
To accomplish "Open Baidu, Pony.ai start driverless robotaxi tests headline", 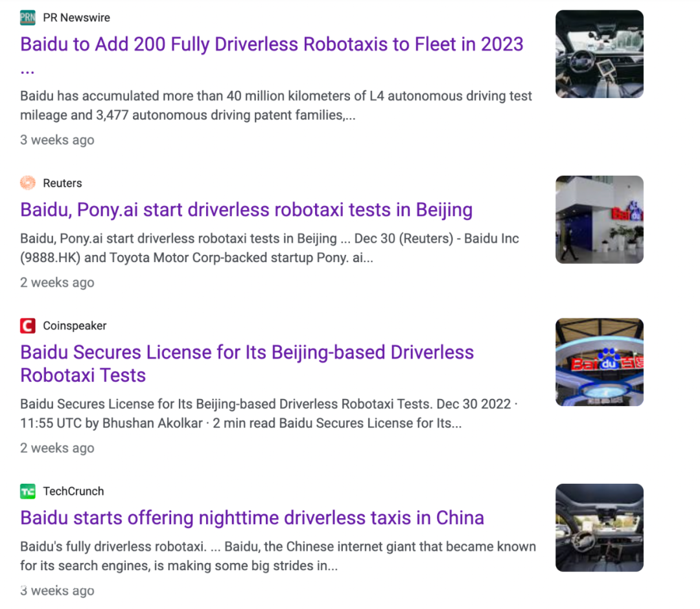I will pos(246,209).
